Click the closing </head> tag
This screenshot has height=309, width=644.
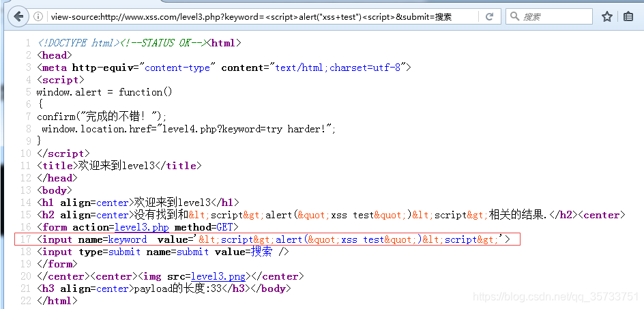coord(57,178)
